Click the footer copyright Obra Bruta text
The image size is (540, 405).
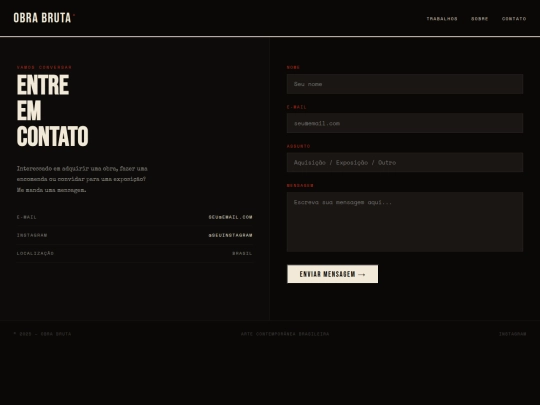[x=42, y=334]
